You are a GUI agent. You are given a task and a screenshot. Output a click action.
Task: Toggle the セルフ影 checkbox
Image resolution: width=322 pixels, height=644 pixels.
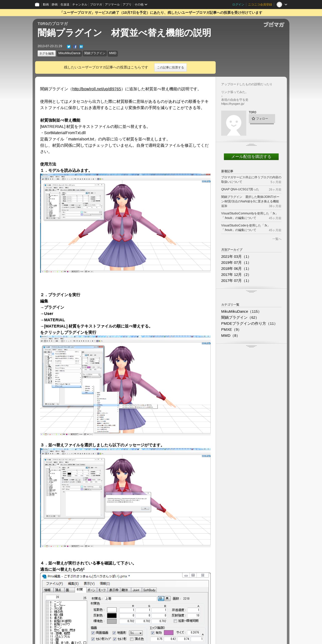pos(115,639)
